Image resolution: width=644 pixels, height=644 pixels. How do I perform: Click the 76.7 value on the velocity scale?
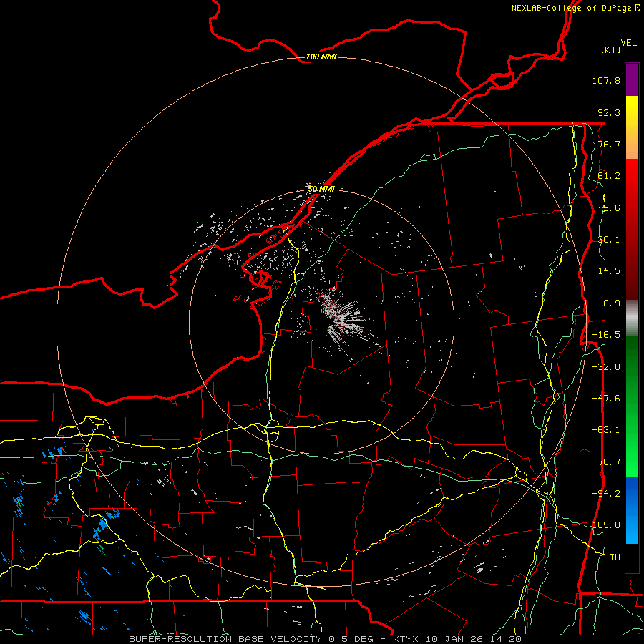click(609, 144)
